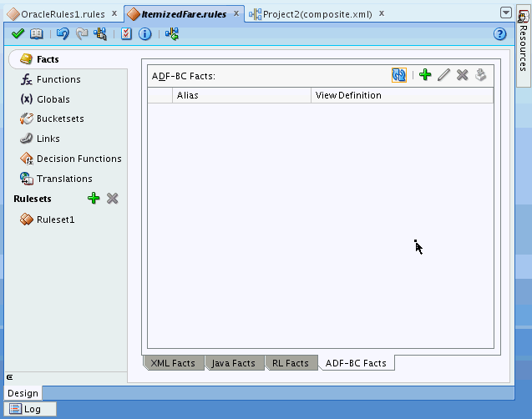Viewport: 532px width, 419px height.
Task: Open the Bucketsets section
Action: [x=60, y=119]
